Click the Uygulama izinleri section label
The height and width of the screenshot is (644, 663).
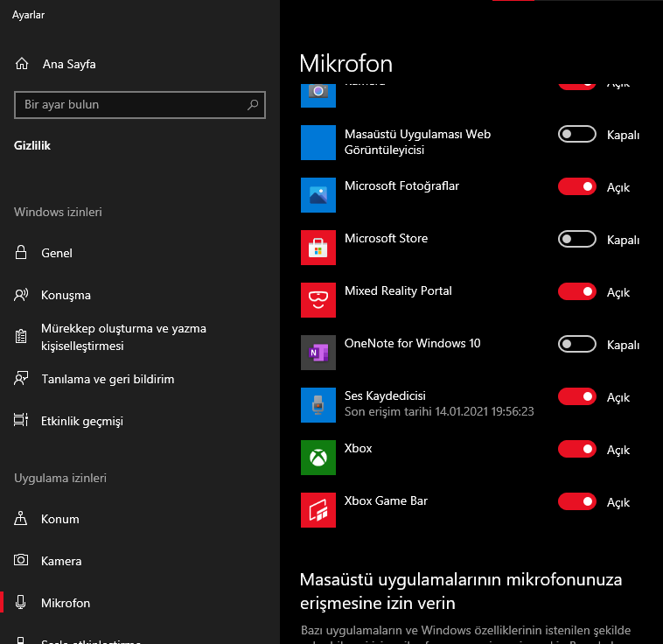[60, 478]
